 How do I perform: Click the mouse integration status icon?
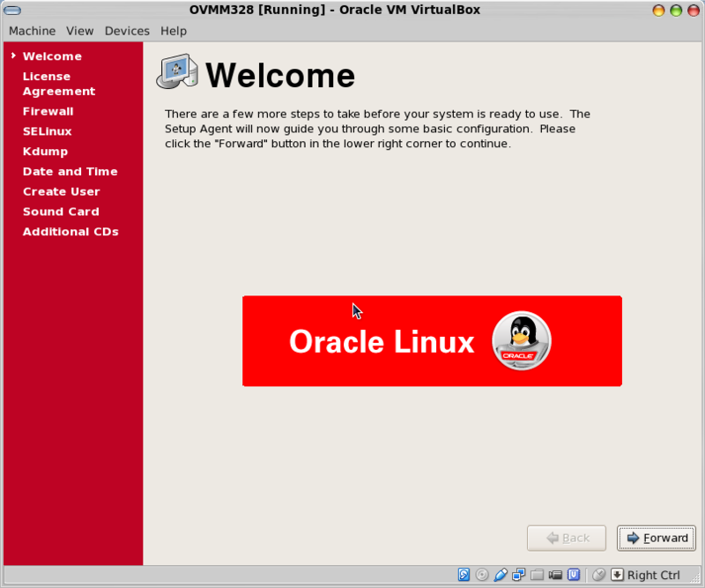[598, 575]
